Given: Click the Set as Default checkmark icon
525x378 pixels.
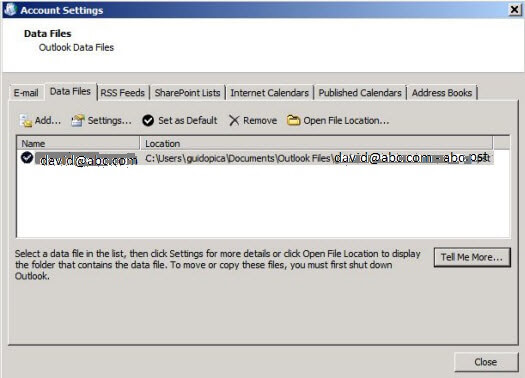Looking at the screenshot, I should coord(148,121).
